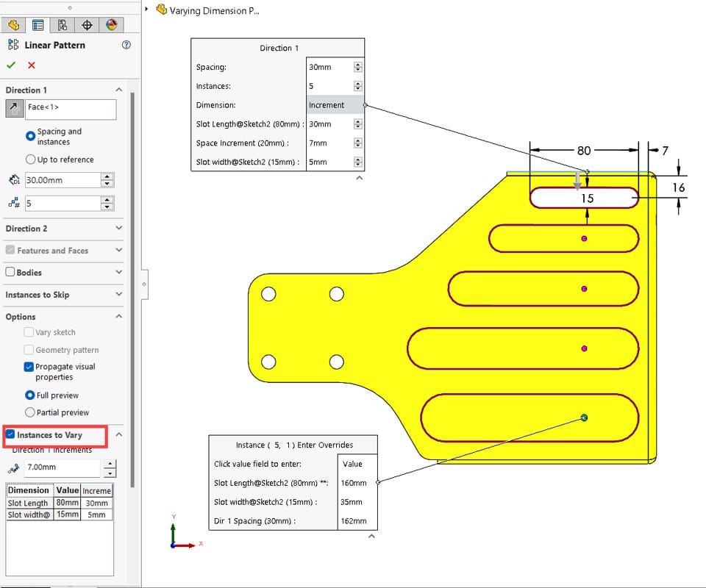Open the DisplayManager appearance tab
The height and width of the screenshot is (588, 706).
point(111,25)
